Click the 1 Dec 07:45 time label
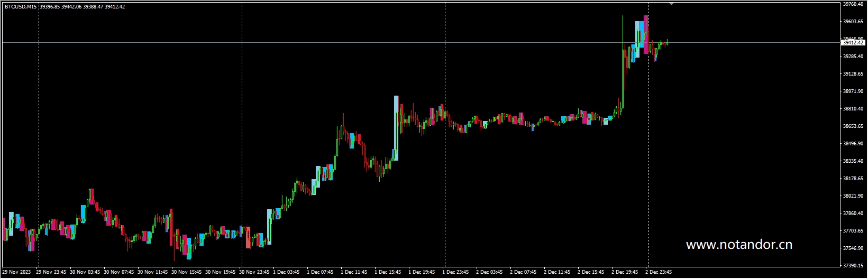The height and width of the screenshot is (279, 868). click(321, 273)
